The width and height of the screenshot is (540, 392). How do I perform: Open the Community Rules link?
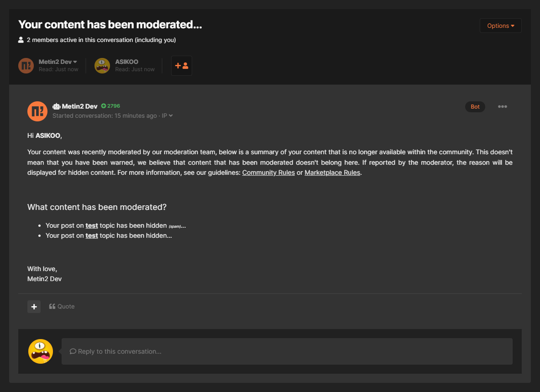pos(268,172)
